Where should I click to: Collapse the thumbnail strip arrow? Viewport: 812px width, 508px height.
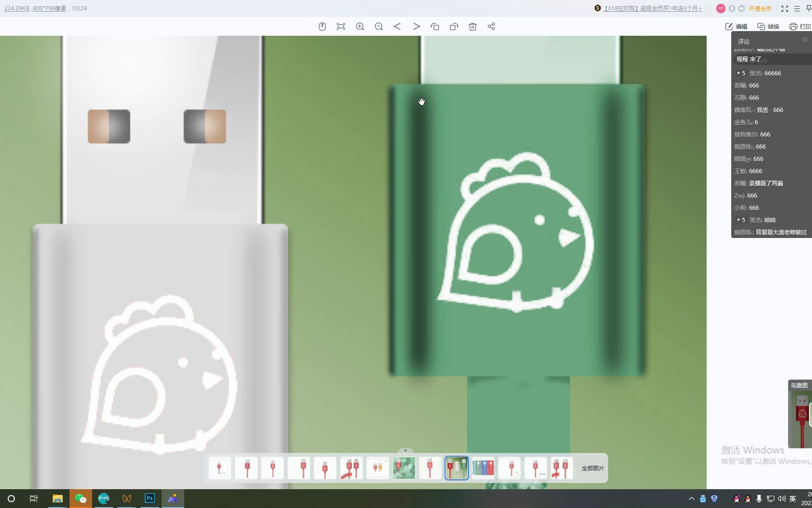(x=406, y=451)
